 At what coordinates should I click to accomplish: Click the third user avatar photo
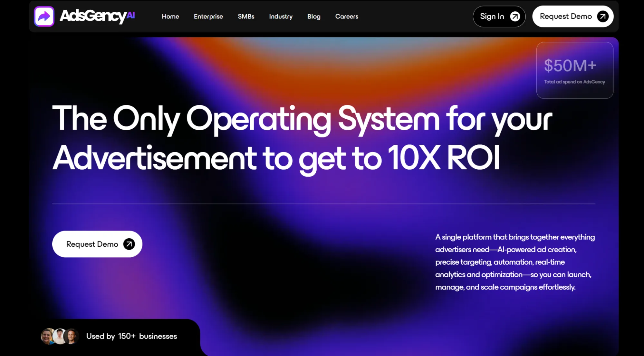[72, 336]
